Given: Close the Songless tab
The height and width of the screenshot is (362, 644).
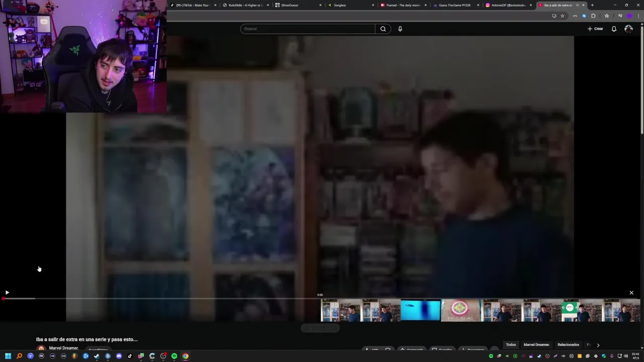Looking at the screenshot, I should pyautogui.click(x=373, y=5).
